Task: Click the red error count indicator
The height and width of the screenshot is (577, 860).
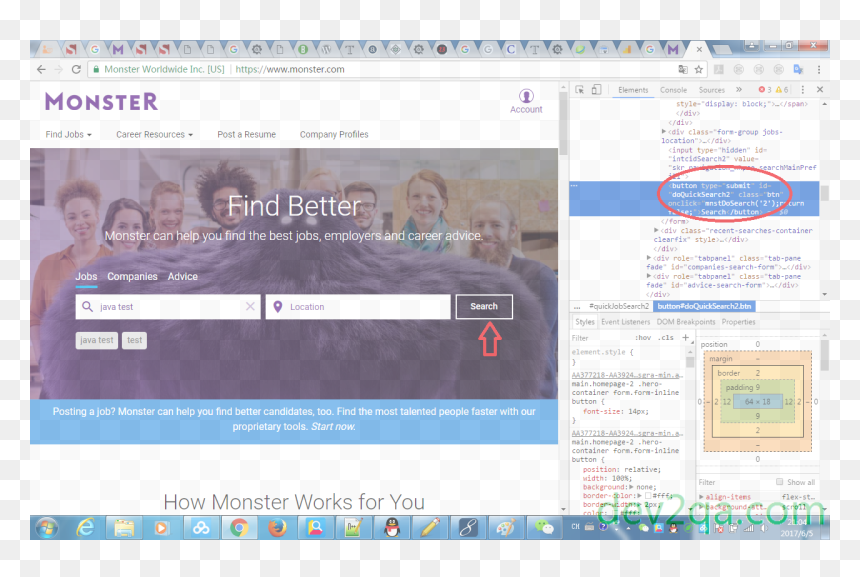Action: tap(765, 89)
